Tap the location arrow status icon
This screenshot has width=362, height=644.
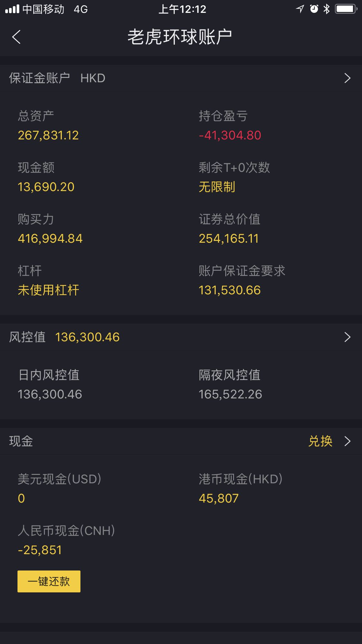300,9
